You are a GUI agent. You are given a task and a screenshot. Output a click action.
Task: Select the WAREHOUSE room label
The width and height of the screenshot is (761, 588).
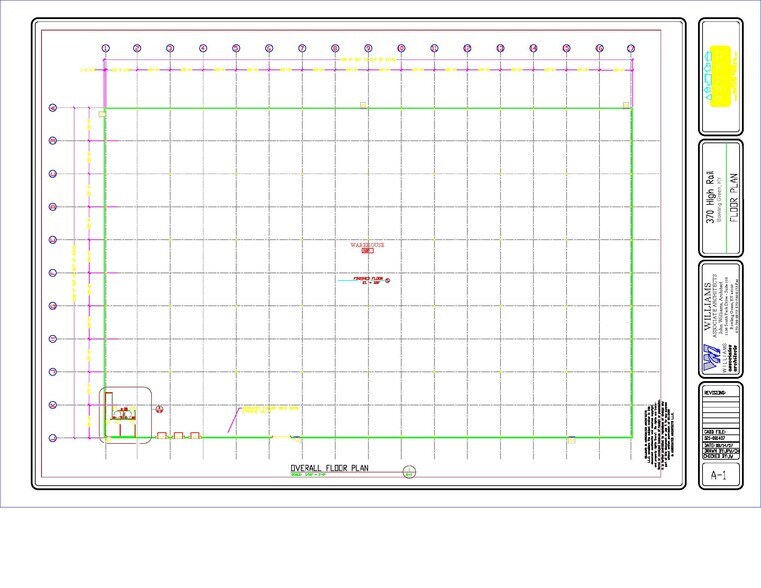tap(367, 245)
